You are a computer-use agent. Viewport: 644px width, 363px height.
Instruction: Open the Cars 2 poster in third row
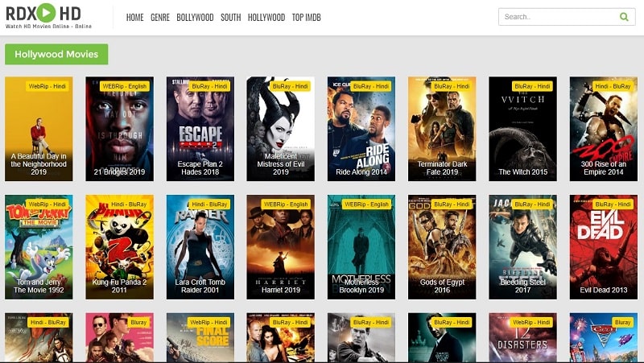tap(604, 337)
